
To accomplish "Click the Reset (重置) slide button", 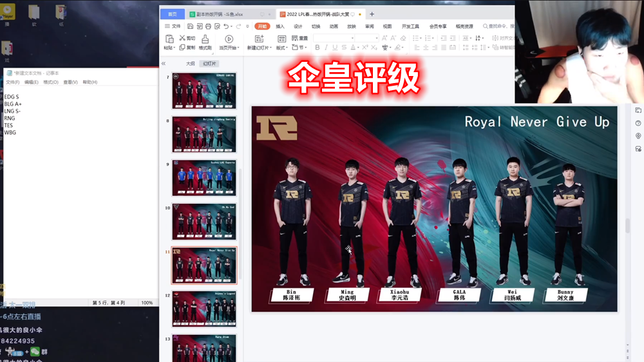I will click(x=300, y=38).
